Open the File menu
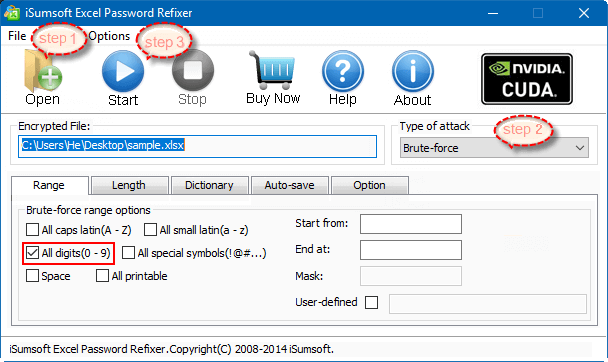Image resolution: width=608 pixels, height=362 pixels. coord(17,36)
